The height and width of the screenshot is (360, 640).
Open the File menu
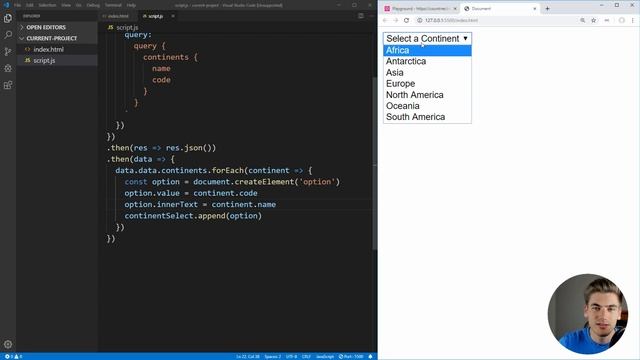17,5
